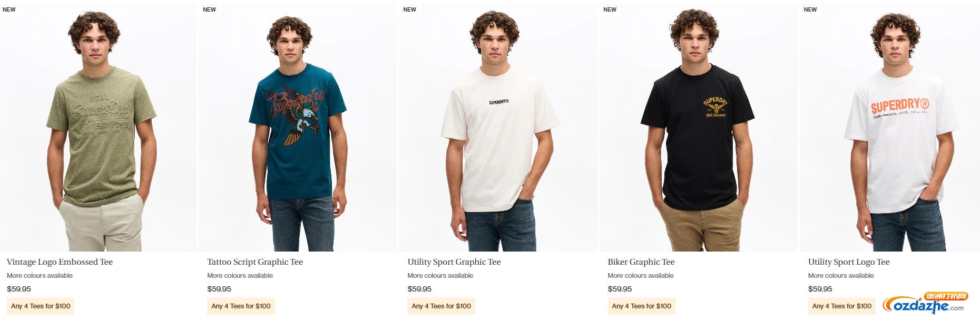980x321 pixels.
Task: Open the Tattoo Script Graphic Tee product image
Action: click(298, 126)
